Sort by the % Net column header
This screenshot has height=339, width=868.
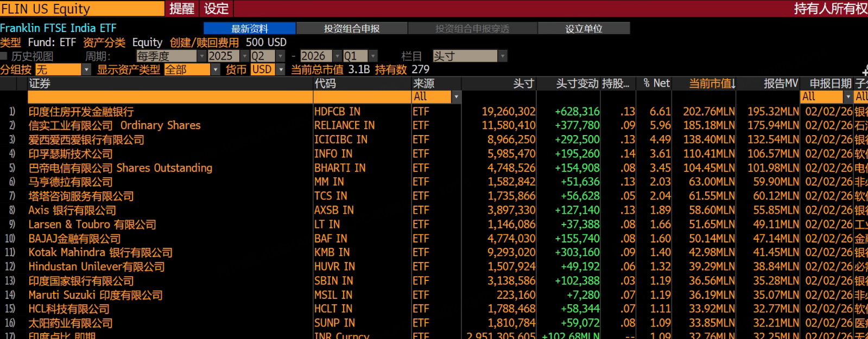tap(656, 84)
